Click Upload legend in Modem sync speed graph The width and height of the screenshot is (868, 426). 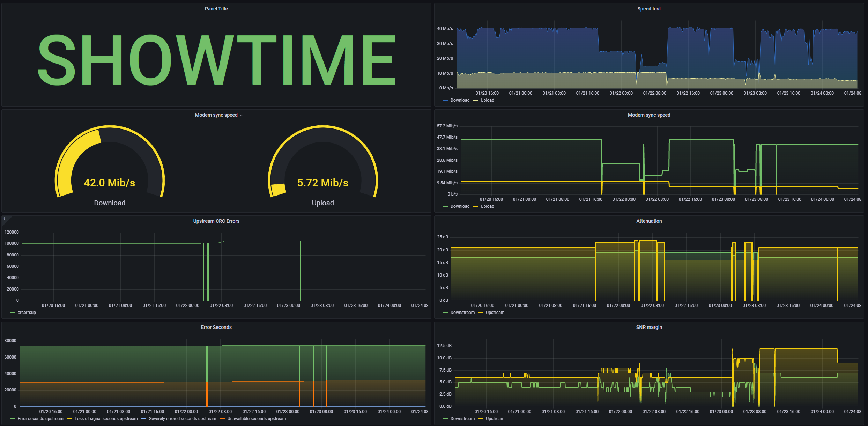(487, 206)
